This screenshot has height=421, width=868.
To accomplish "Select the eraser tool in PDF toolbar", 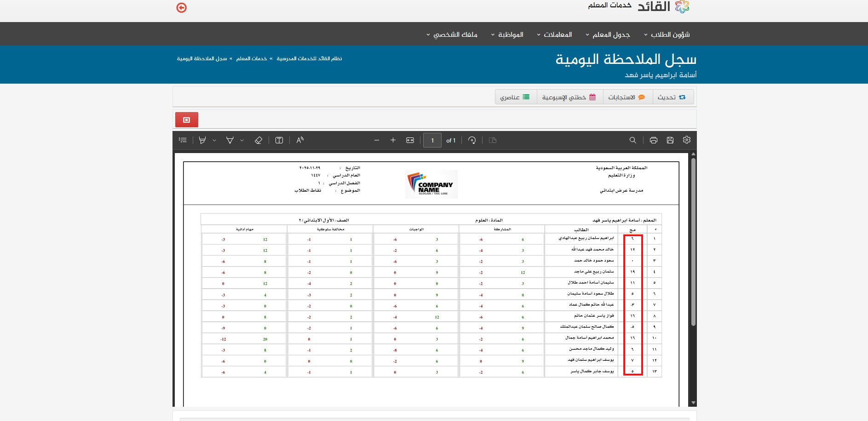I will [259, 140].
